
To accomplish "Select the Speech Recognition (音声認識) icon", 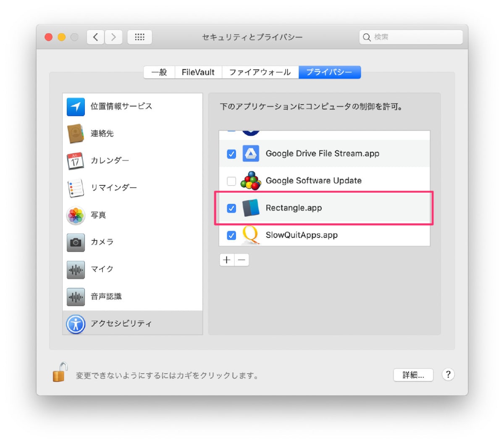I will (76, 297).
